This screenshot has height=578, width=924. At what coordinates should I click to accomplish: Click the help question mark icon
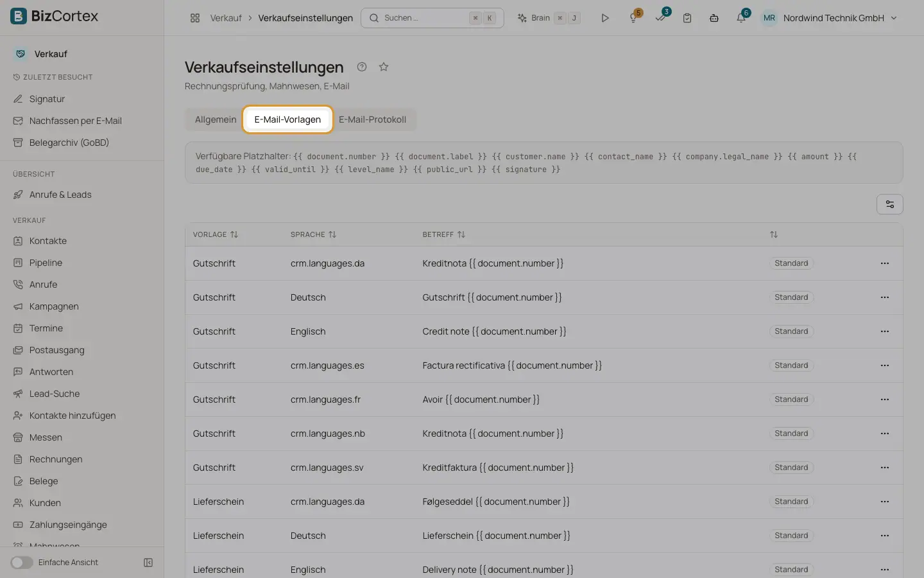click(362, 67)
